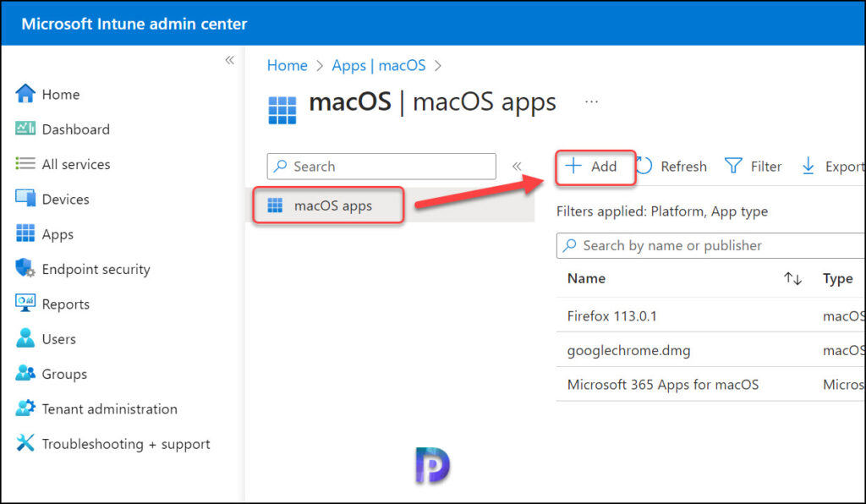Click the Filter funnel icon
This screenshot has height=504, width=866.
733,166
